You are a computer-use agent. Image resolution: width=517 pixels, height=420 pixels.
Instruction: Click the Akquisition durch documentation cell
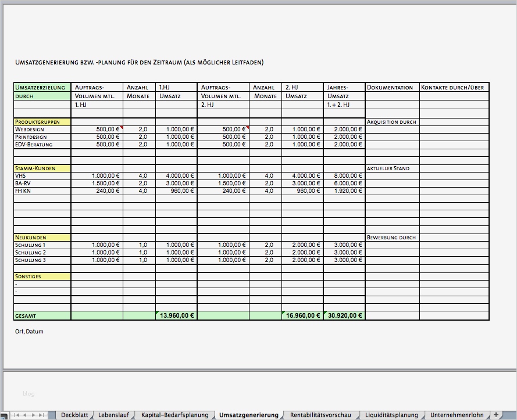click(391, 122)
